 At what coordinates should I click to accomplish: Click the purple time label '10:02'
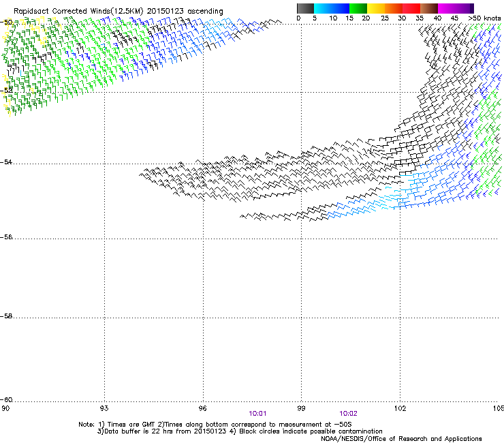coord(348,414)
